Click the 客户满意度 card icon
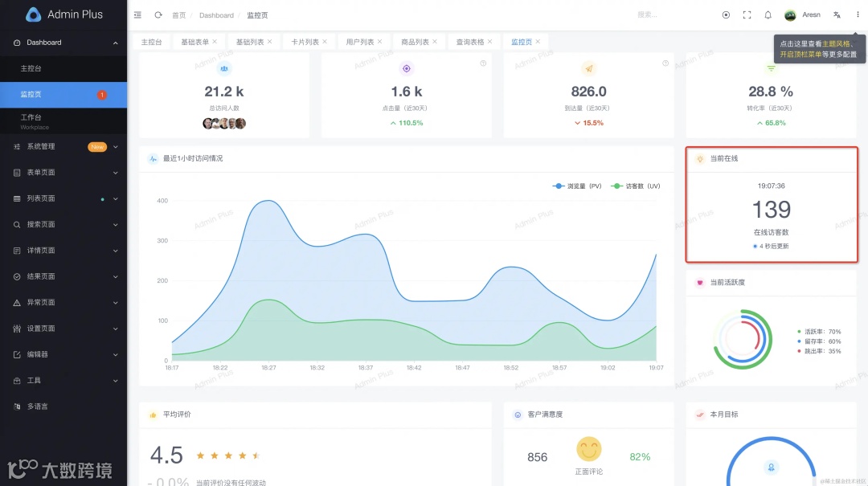The image size is (868, 486). [518, 415]
